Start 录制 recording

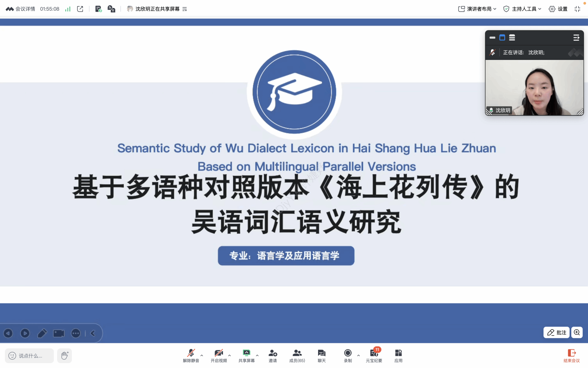point(348,356)
